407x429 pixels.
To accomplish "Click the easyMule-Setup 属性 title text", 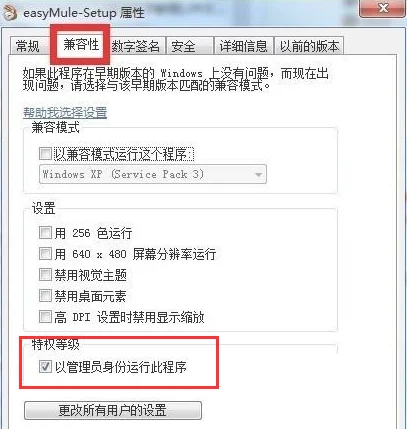I will [x=84, y=13].
